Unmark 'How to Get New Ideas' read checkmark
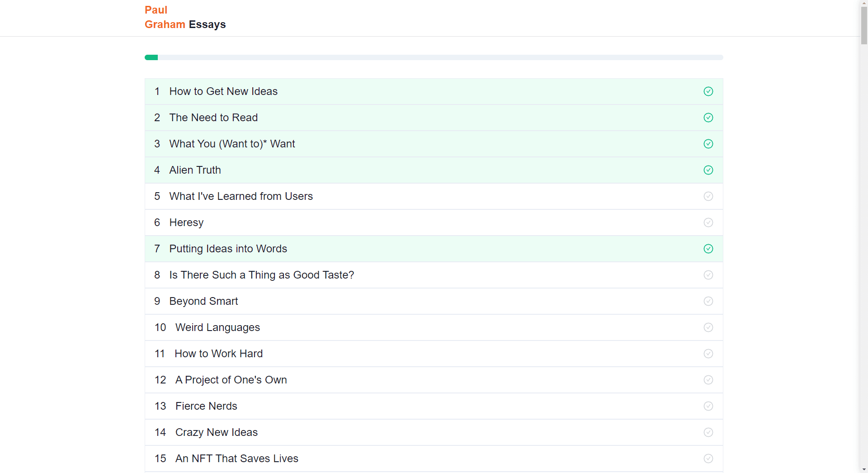 pos(708,91)
